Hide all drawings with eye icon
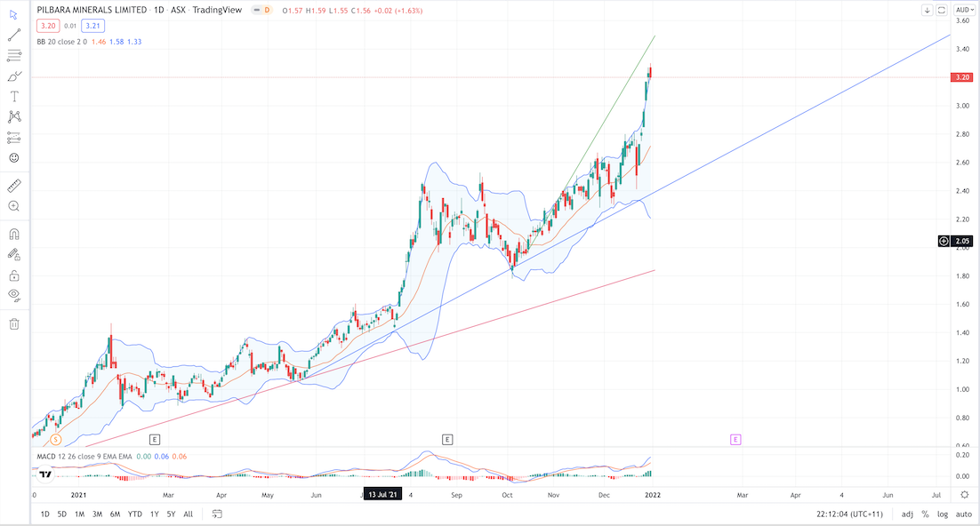This screenshot has height=526, width=980. (13, 296)
